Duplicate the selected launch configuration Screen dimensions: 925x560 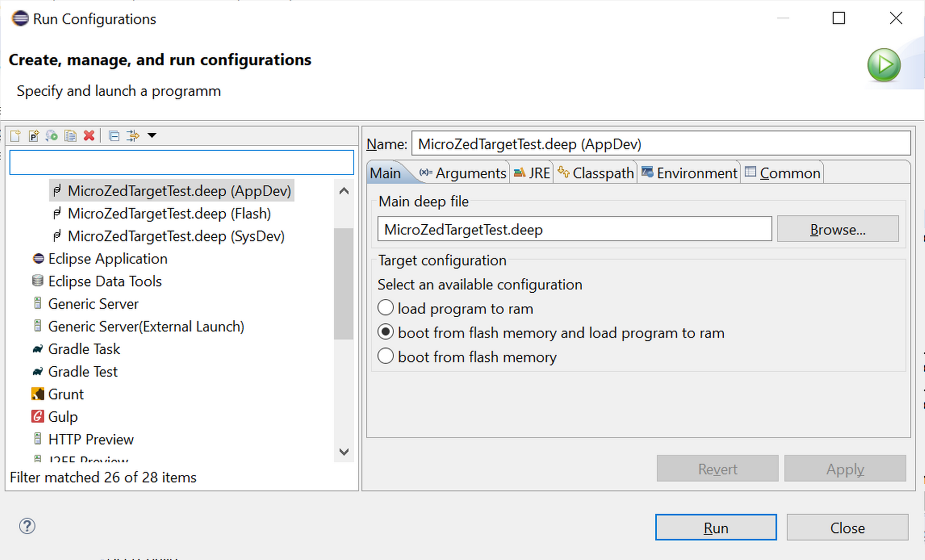[x=70, y=136]
